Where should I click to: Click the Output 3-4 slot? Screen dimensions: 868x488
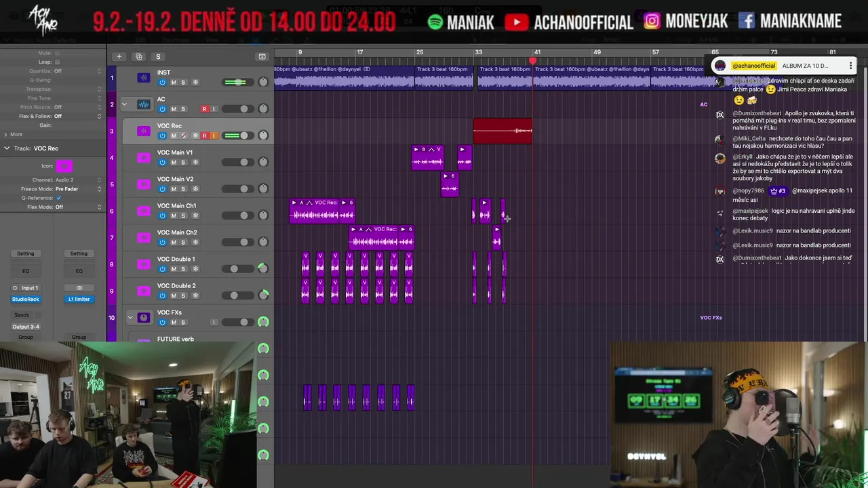coord(25,327)
